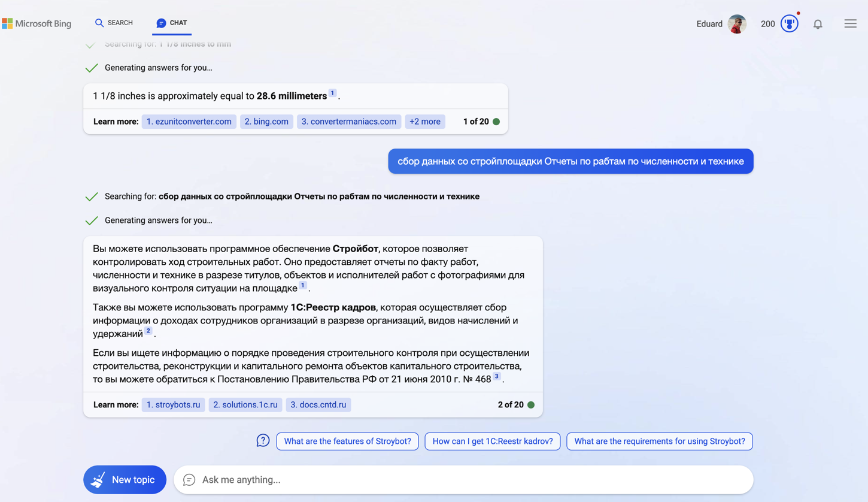Switch to the SEARCH tab
868x502 pixels.
tap(114, 23)
